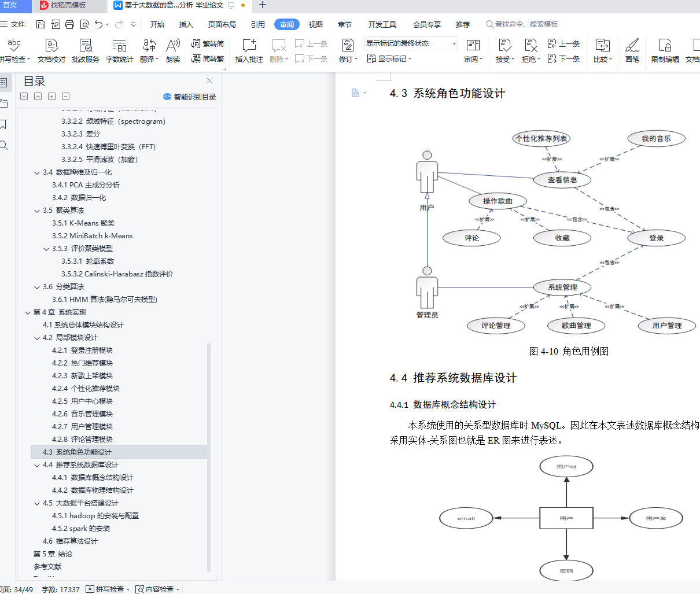
Task: Click 内容检查 icon in status bar
Action: point(140,589)
